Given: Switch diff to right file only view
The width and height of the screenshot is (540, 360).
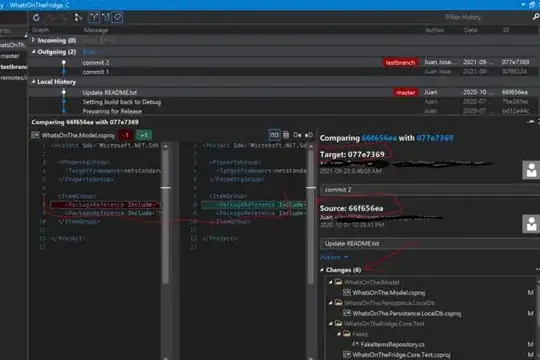Looking at the screenshot, I should tap(309, 135).
